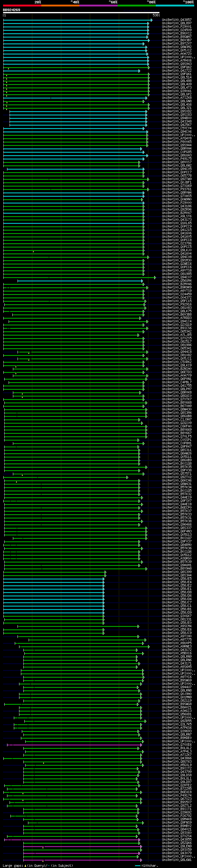Select hit label UniRef100_A9RNE3
Viewport: 197px width, 868px height.
point(176,646)
